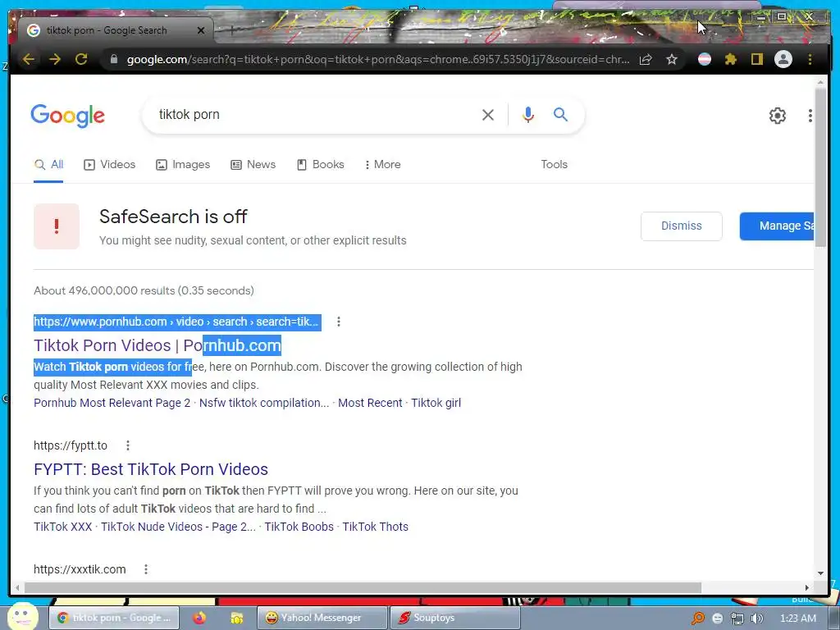The width and height of the screenshot is (840, 630).
Task: Click the Manage SafeSearch button
Action: pos(777,226)
